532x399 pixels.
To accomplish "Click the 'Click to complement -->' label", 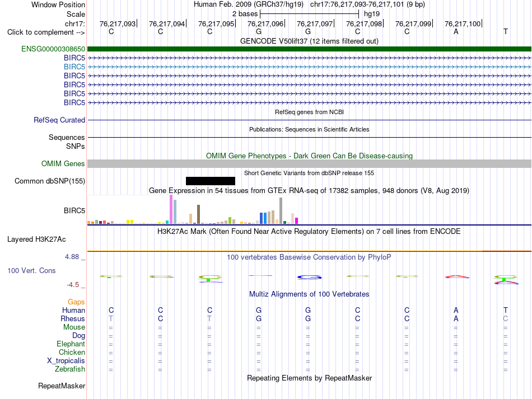I will (x=46, y=32).
